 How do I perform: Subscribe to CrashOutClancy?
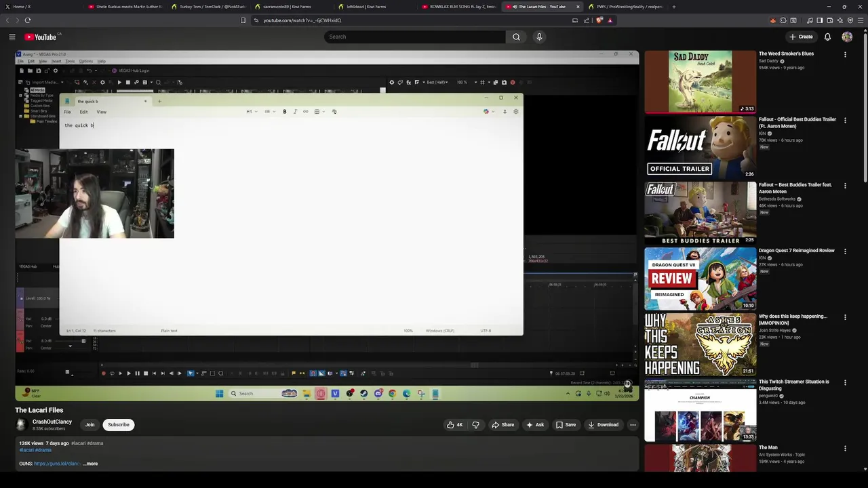point(118,425)
